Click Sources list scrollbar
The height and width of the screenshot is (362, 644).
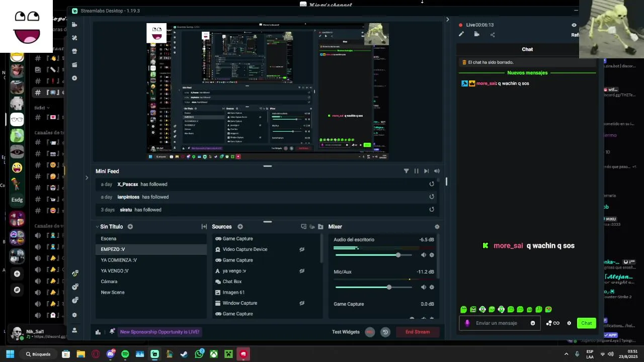[x=321, y=249]
